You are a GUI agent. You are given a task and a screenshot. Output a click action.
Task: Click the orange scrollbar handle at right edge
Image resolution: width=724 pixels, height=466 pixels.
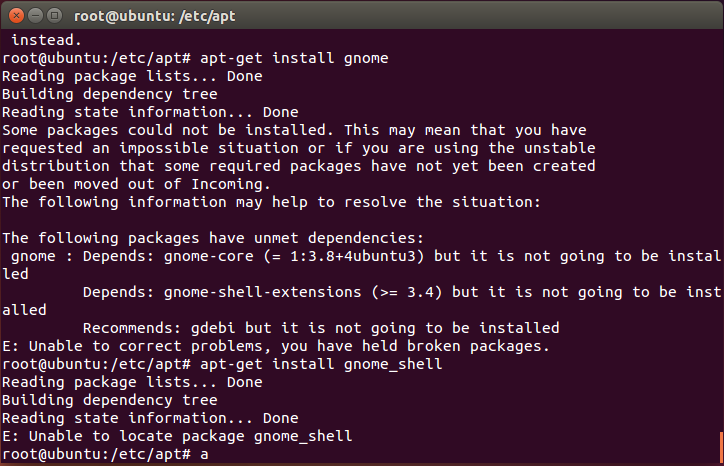coord(721,447)
